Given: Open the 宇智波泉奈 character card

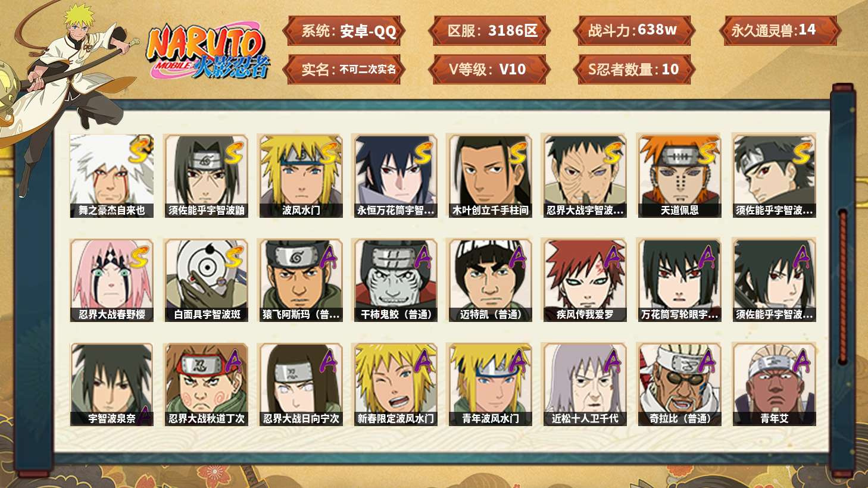Looking at the screenshot, I should click(111, 384).
